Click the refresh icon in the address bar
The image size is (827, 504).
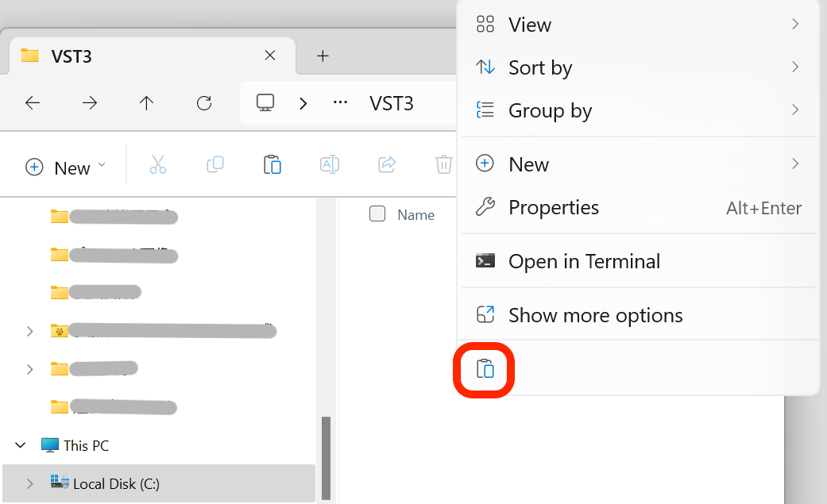pos(204,103)
